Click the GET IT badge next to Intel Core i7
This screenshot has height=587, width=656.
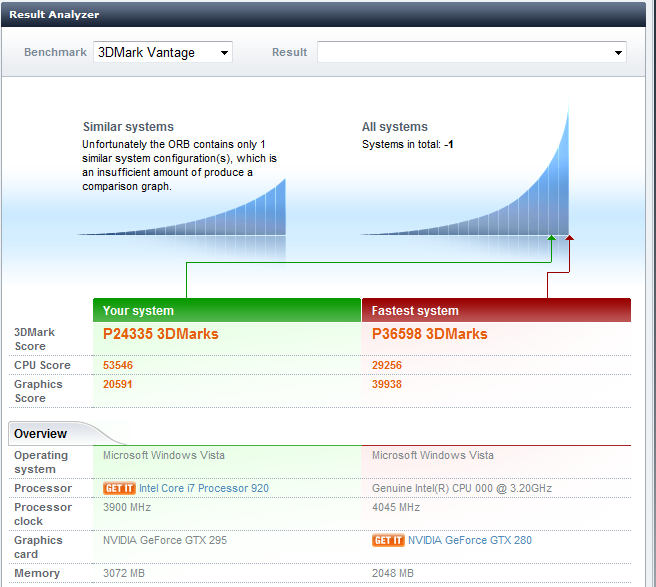click(119, 488)
